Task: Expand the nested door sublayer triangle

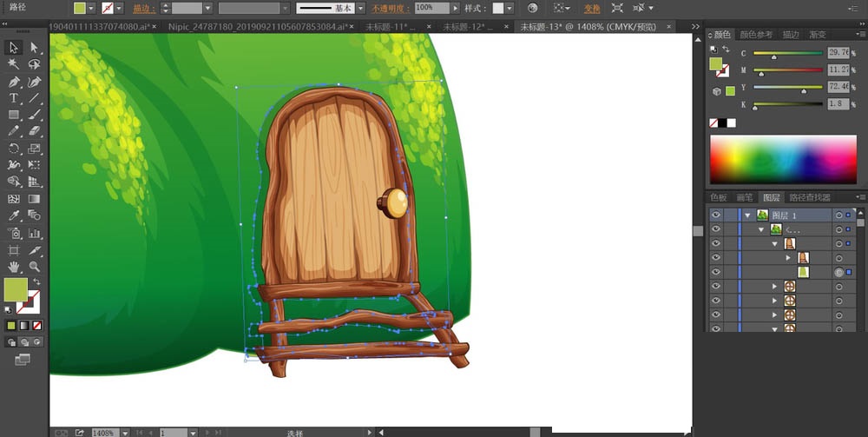Action: tap(788, 257)
